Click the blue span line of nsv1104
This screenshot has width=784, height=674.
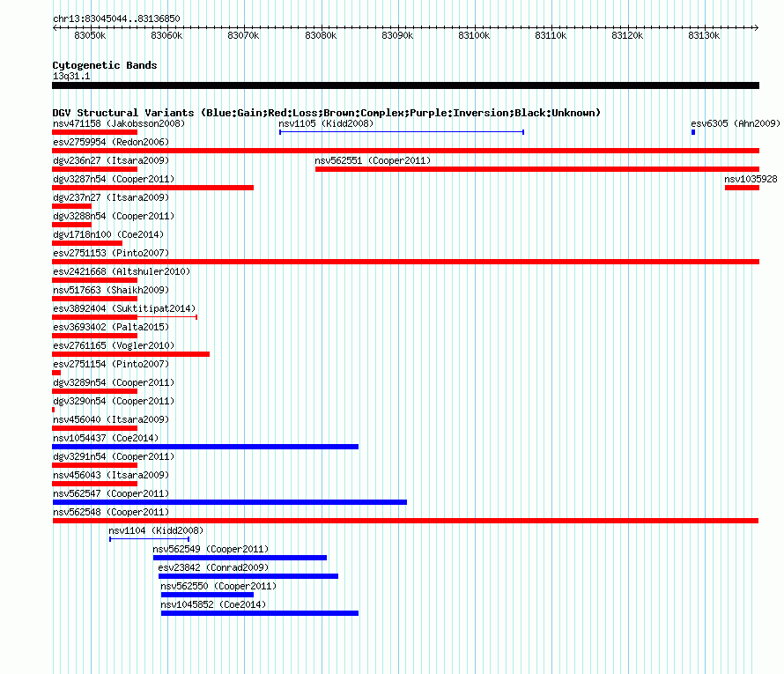point(150,539)
